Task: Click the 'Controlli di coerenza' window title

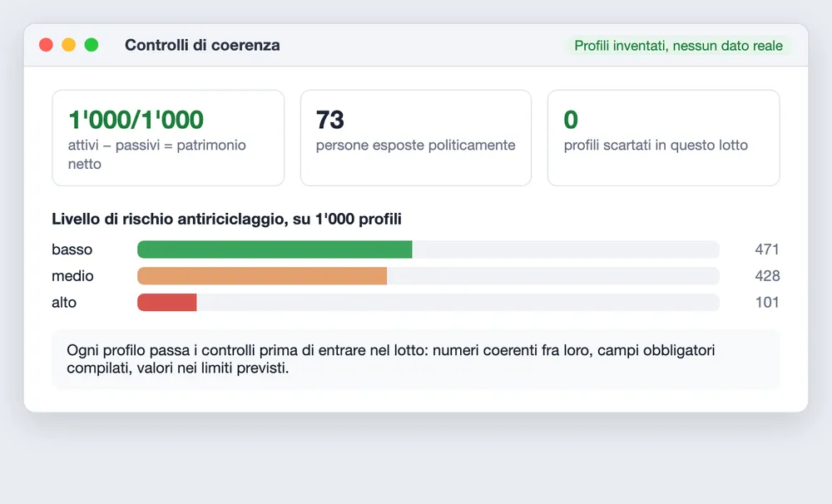Action: 202,45
